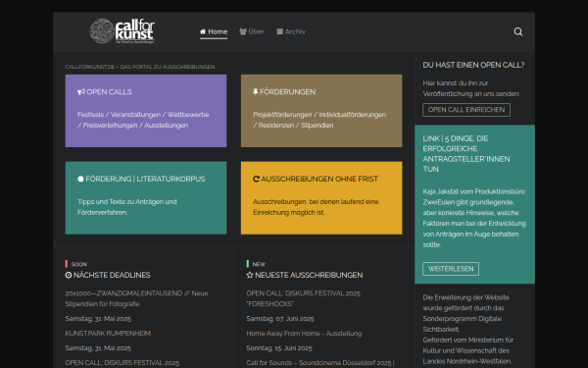Screen dimensions: 588x368
Task: Click the callforkunst logo
Action: pos(122,31)
